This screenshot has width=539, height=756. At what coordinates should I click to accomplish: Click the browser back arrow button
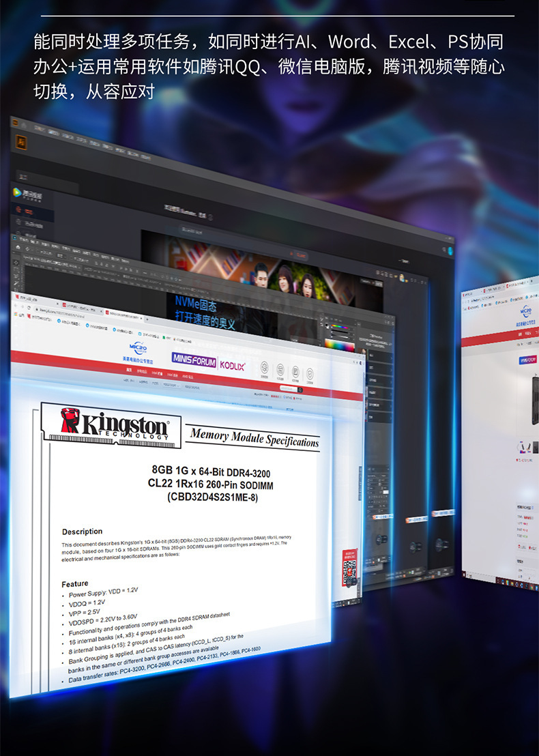pos(16,305)
